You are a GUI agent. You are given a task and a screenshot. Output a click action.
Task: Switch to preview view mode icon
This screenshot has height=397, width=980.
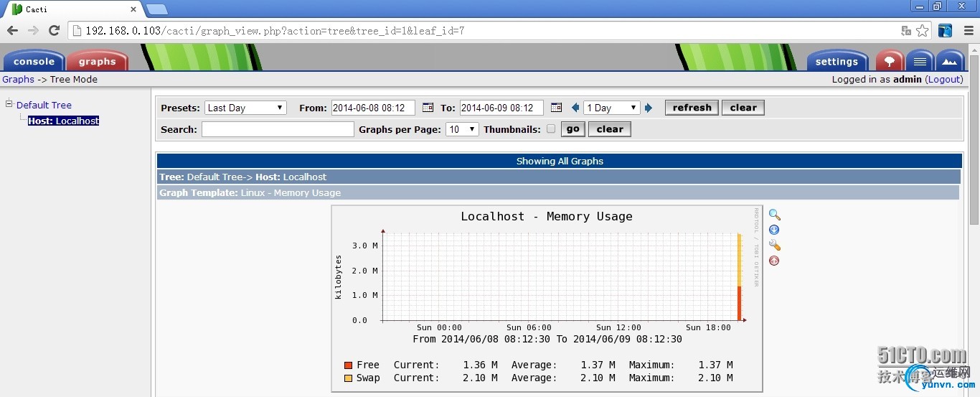pyautogui.click(x=950, y=61)
